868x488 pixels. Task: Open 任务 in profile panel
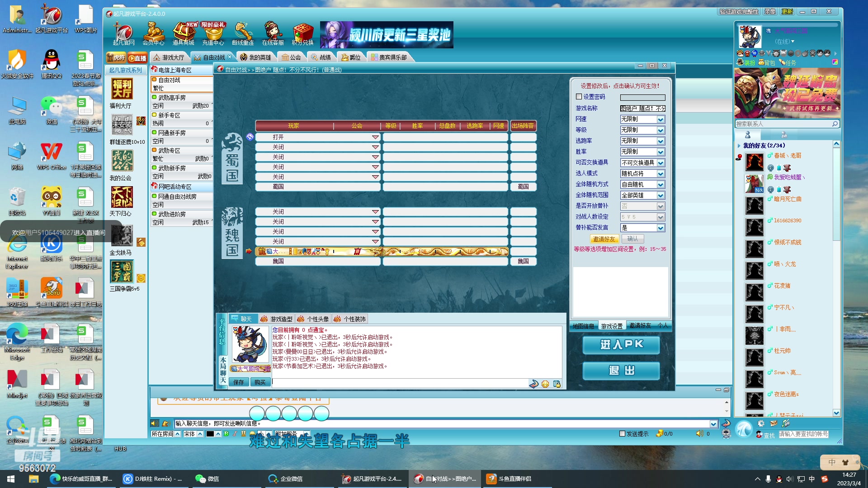coord(788,63)
